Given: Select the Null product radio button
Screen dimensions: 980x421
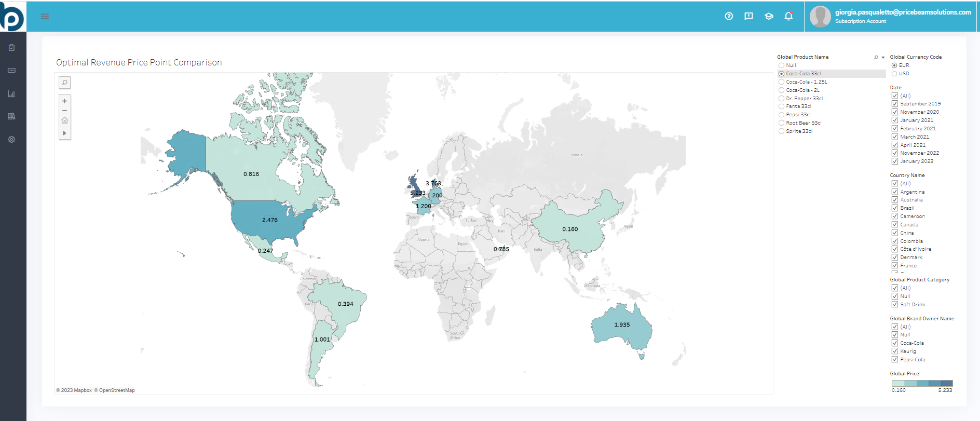Looking at the screenshot, I should 781,65.
